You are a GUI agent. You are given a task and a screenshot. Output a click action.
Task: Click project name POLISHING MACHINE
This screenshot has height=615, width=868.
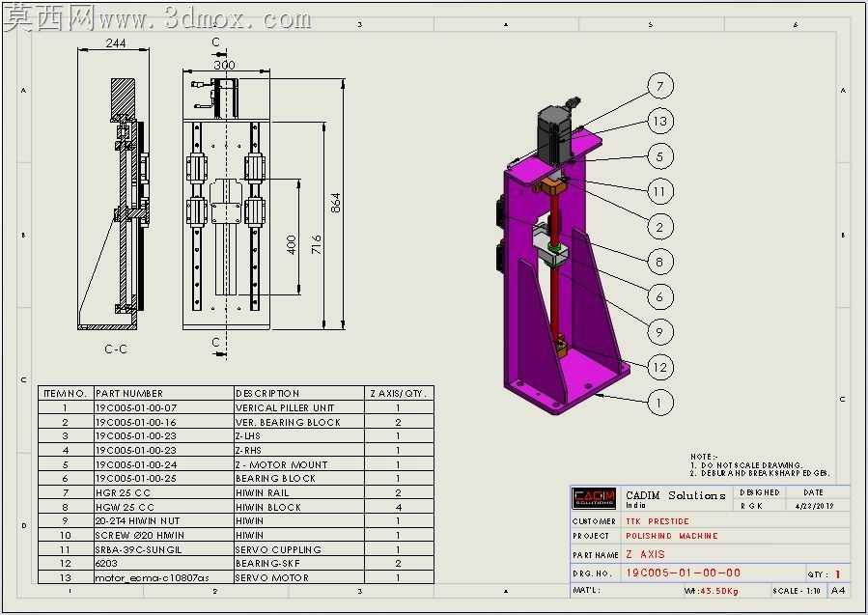pos(672,536)
